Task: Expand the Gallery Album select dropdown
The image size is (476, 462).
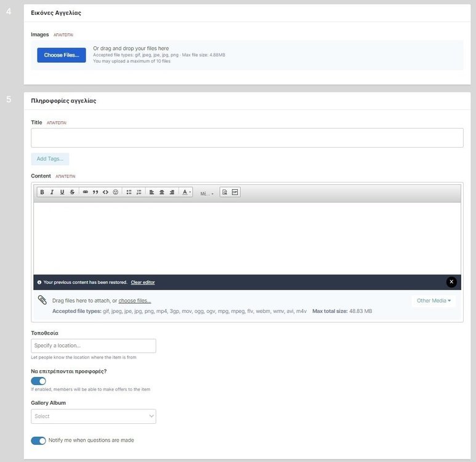Action: [x=94, y=416]
